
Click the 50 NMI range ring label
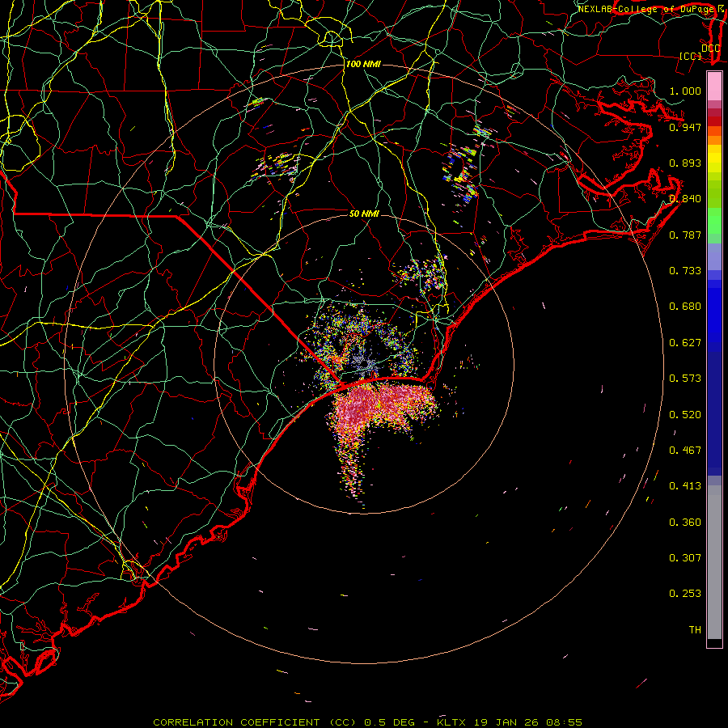(364, 214)
